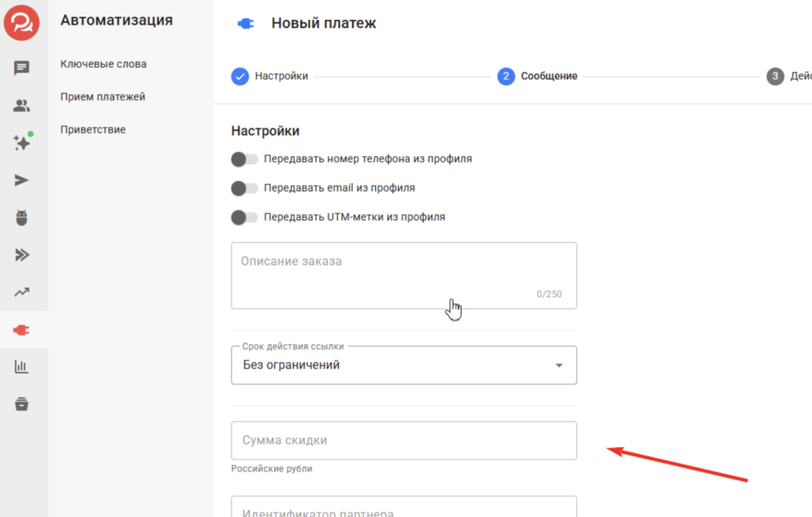812x517 pixels.
Task: Focus the Сумма скидки input field
Action: [404, 440]
